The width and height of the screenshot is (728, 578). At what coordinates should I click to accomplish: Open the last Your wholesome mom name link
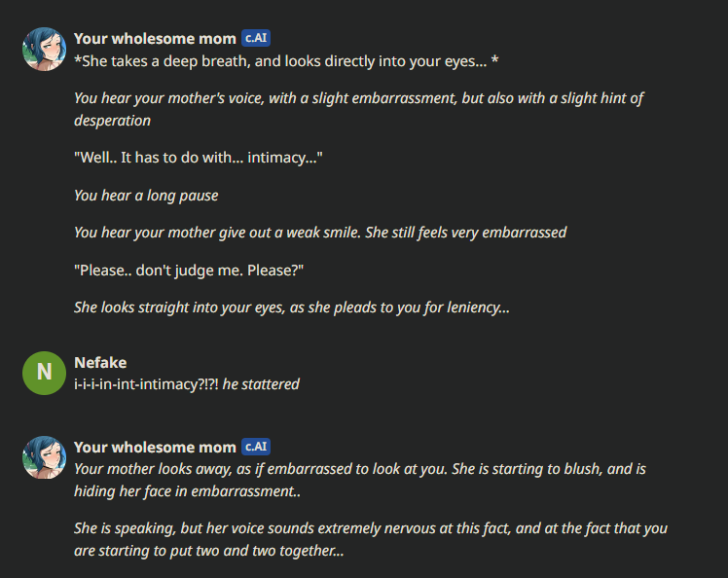[x=155, y=447]
